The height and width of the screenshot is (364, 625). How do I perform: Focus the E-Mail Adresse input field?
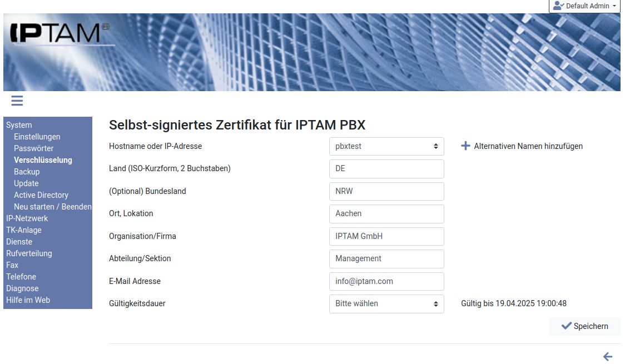386,281
